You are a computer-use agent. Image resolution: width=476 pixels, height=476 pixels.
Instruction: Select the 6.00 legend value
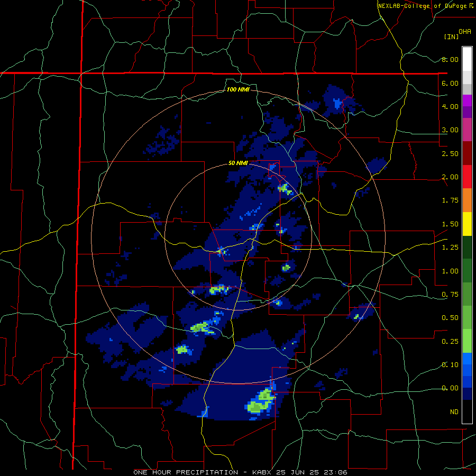(450, 83)
